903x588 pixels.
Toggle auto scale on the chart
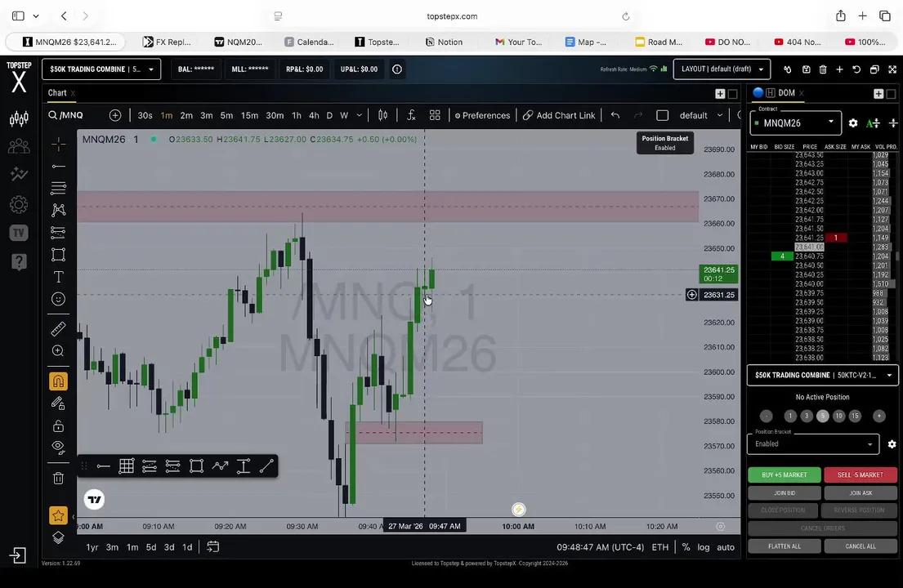point(726,547)
